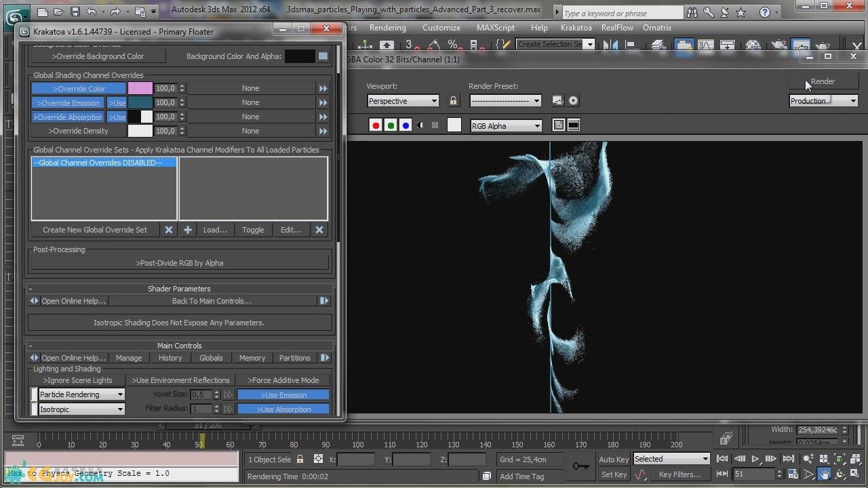Click the teal Override Emission swatch
This screenshot has width=868, height=488.
coord(140,102)
